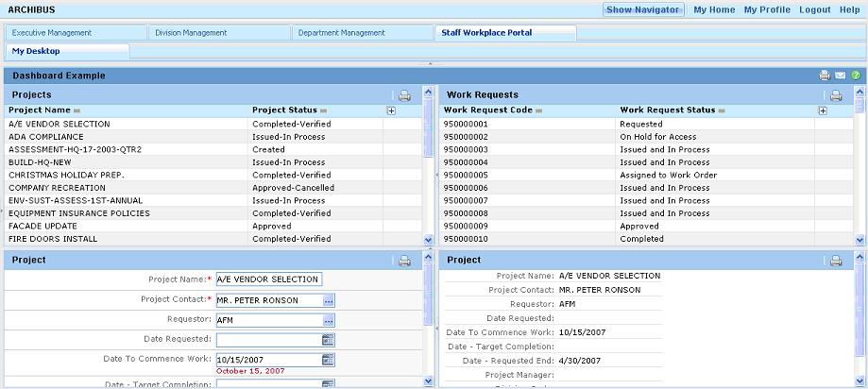Image resolution: width=868 pixels, height=389 pixels.
Task: Open lookup for Project Contact field
Action: [x=328, y=300]
